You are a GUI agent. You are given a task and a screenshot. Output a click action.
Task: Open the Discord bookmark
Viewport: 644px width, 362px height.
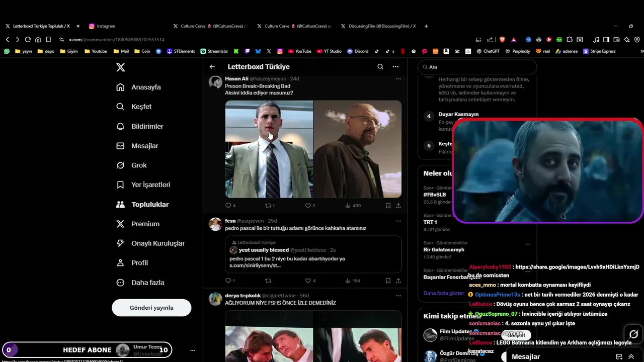(x=358, y=51)
